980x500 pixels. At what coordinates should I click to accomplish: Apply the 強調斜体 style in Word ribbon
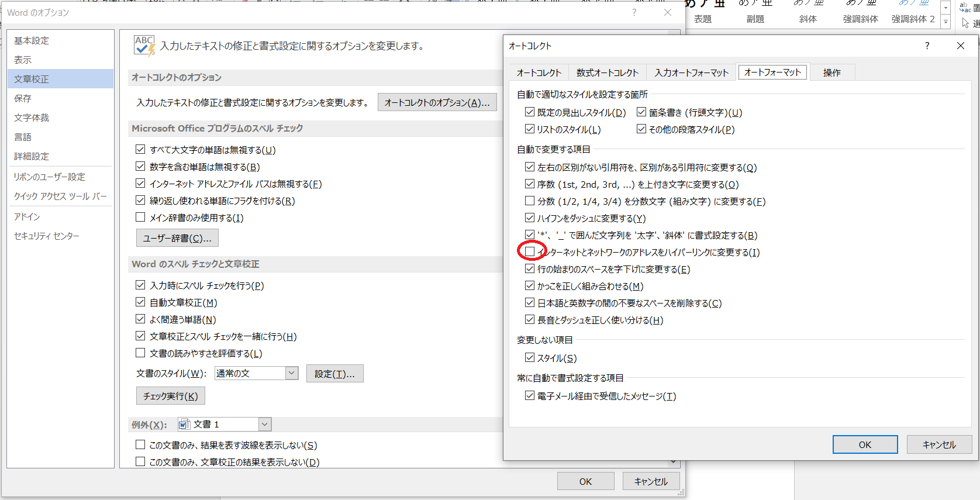coord(861,13)
